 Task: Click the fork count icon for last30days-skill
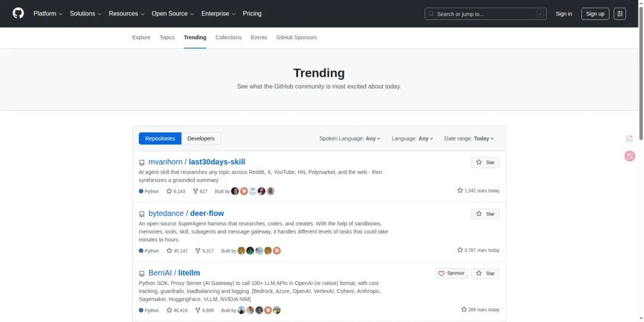coord(196,191)
